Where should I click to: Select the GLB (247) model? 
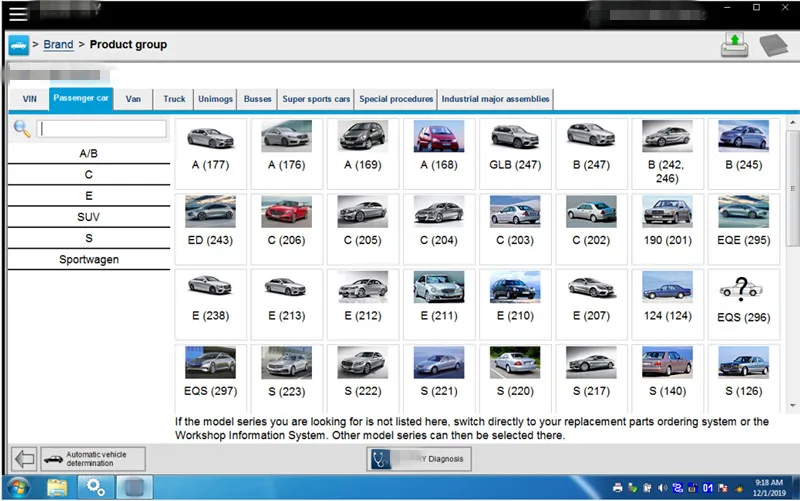[515, 154]
